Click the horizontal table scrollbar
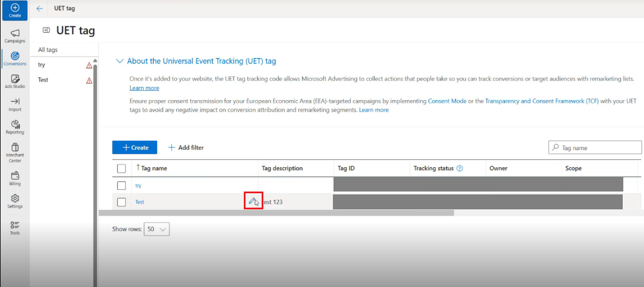 coord(277,213)
